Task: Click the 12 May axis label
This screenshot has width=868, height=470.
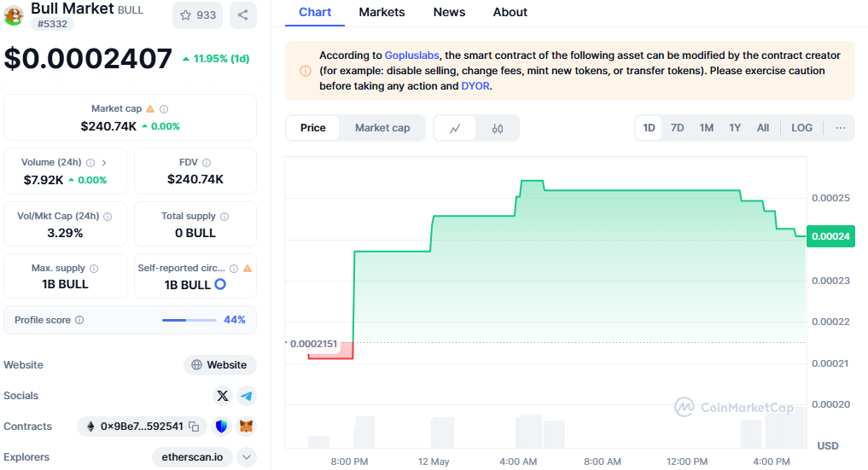Action: pos(434,461)
